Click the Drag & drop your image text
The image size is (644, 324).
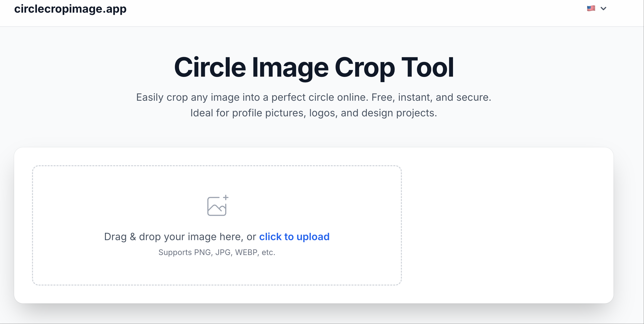pyautogui.click(x=180, y=236)
